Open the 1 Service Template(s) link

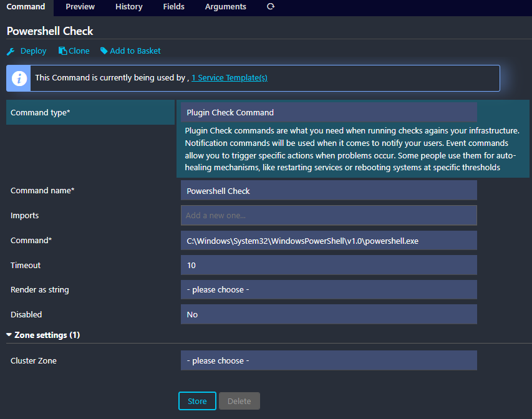point(229,78)
